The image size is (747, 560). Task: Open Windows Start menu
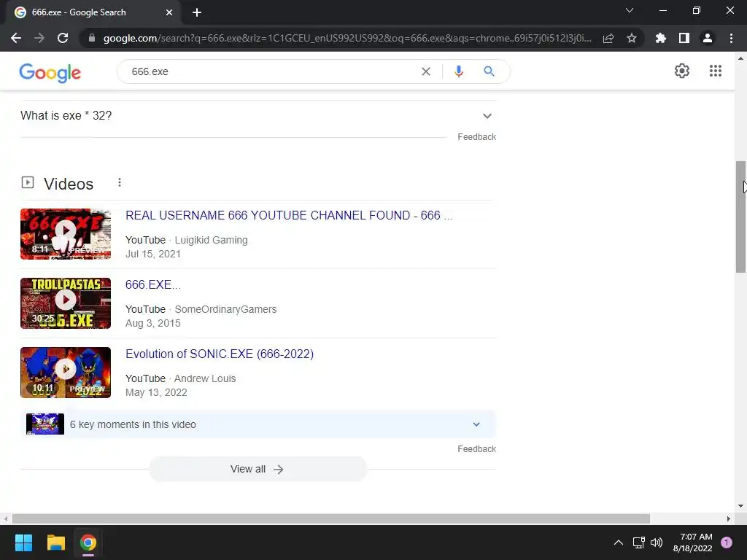point(23,542)
